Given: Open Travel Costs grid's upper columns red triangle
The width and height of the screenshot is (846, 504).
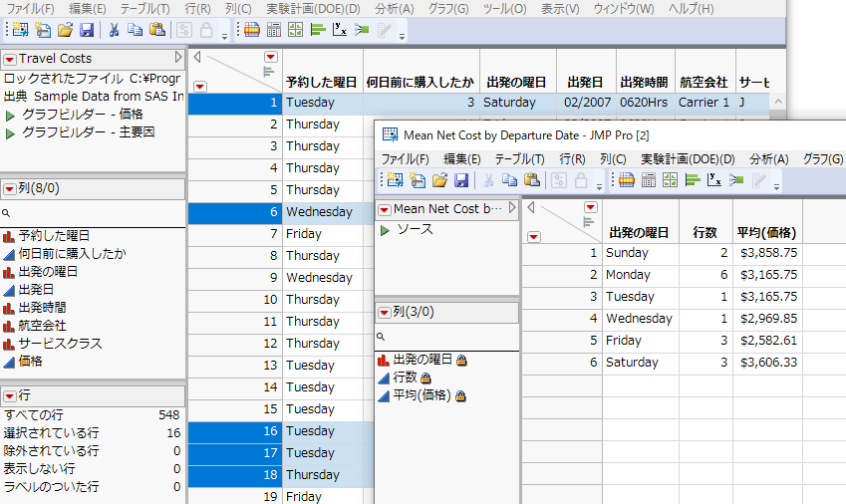Looking at the screenshot, I should click(x=271, y=57).
